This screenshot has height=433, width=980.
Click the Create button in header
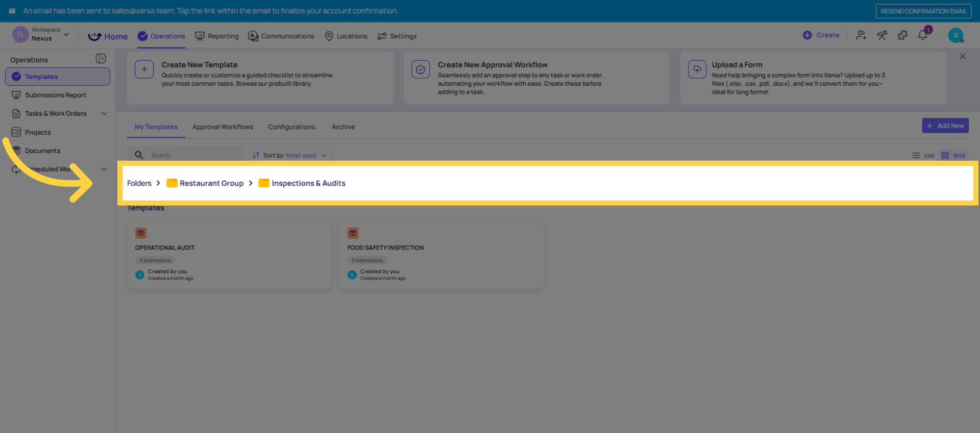[821, 35]
